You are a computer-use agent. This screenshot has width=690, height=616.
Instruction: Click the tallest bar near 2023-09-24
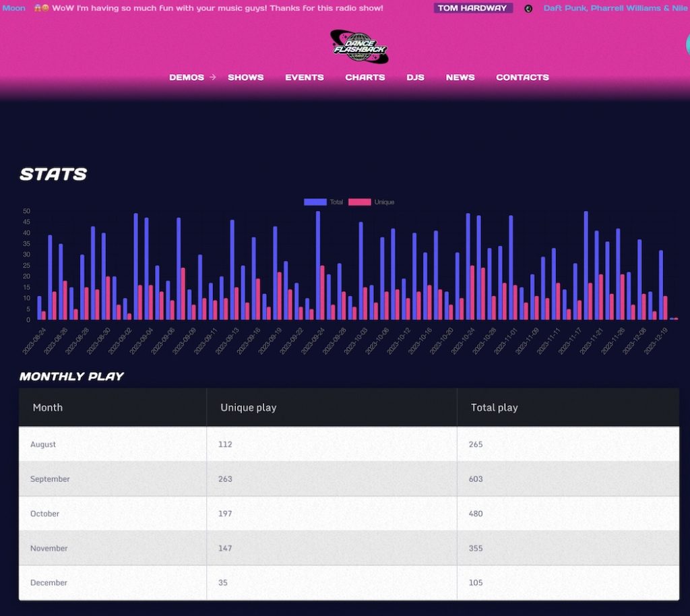click(317, 263)
